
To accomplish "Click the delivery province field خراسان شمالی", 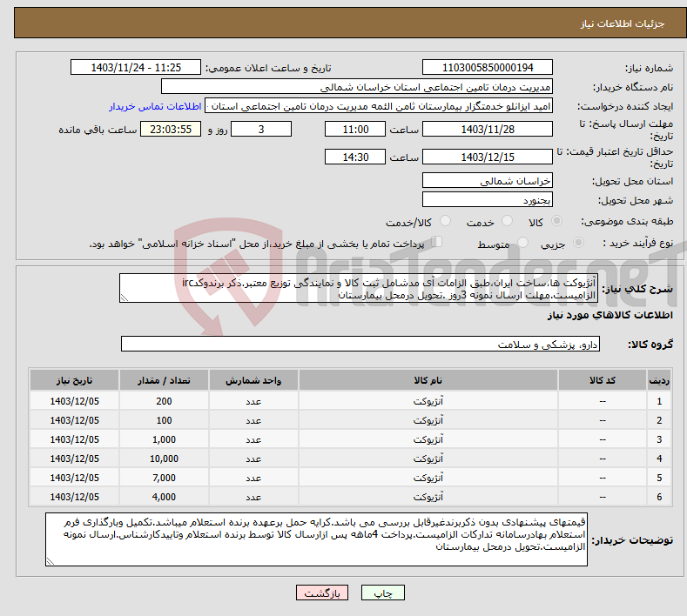I will (488, 180).
